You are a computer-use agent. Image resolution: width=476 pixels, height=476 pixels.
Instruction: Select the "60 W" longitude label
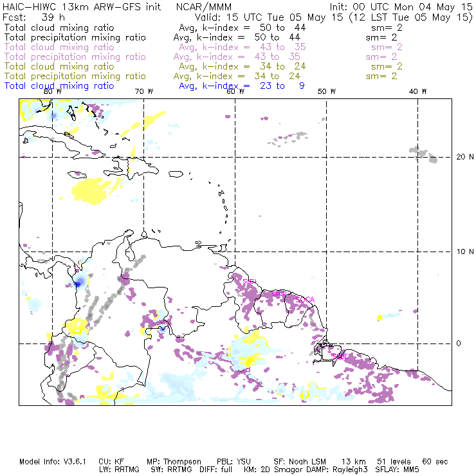[x=235, y=91]
